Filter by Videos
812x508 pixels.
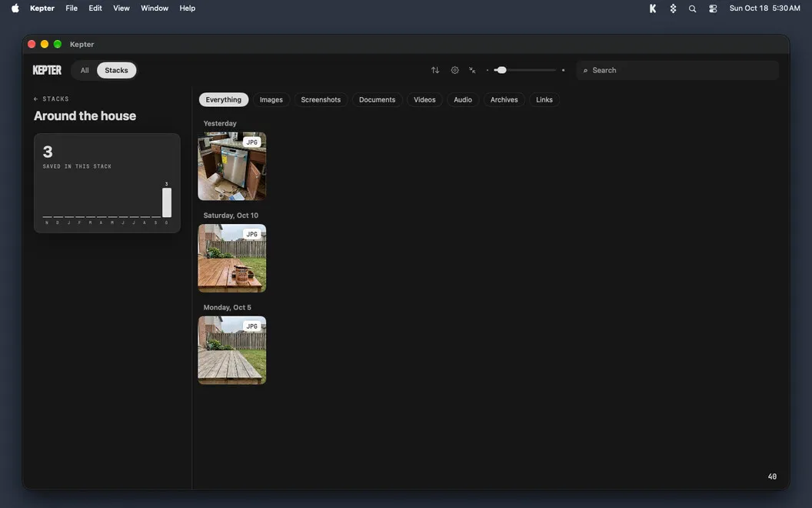click(x=424, y=99)
